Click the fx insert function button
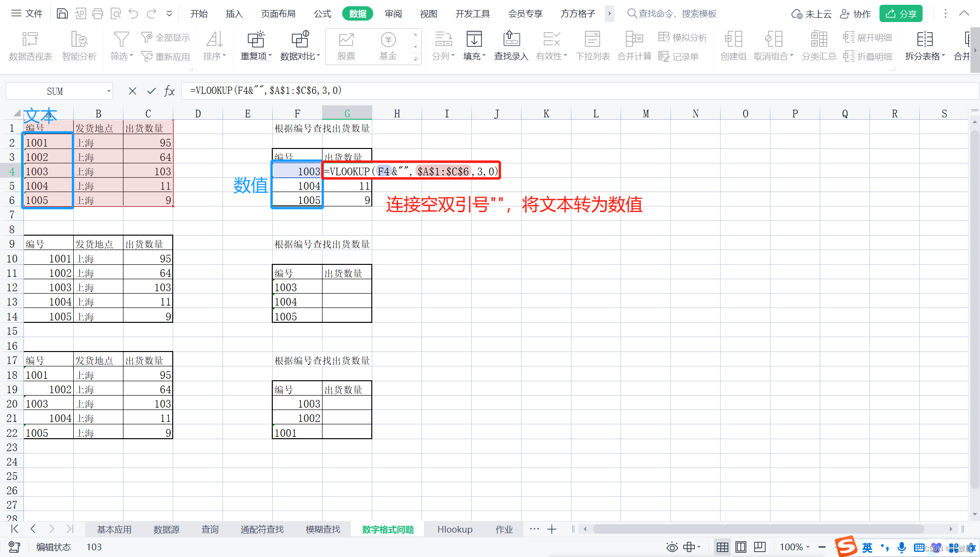The width and height of the screenshot is (980, 557). coord(169,91)
